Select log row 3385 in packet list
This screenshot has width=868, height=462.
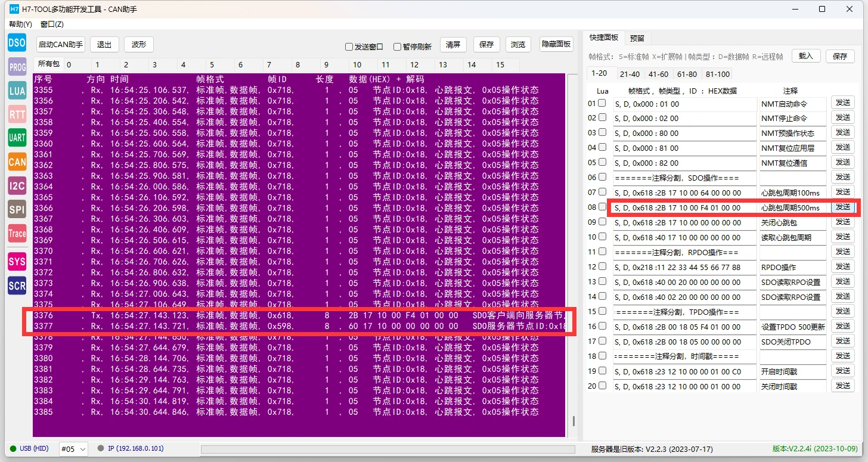[299, 412]
